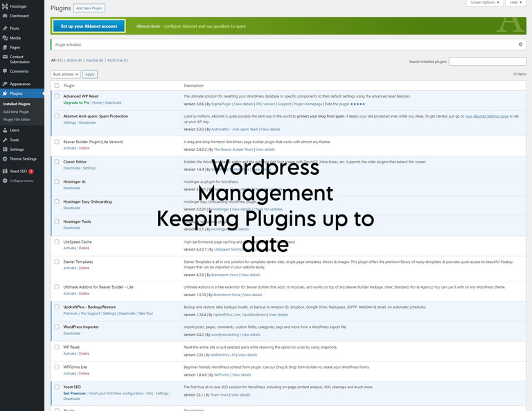
Task: Open Contact Submission envelope icon
Action: [5, 57]
